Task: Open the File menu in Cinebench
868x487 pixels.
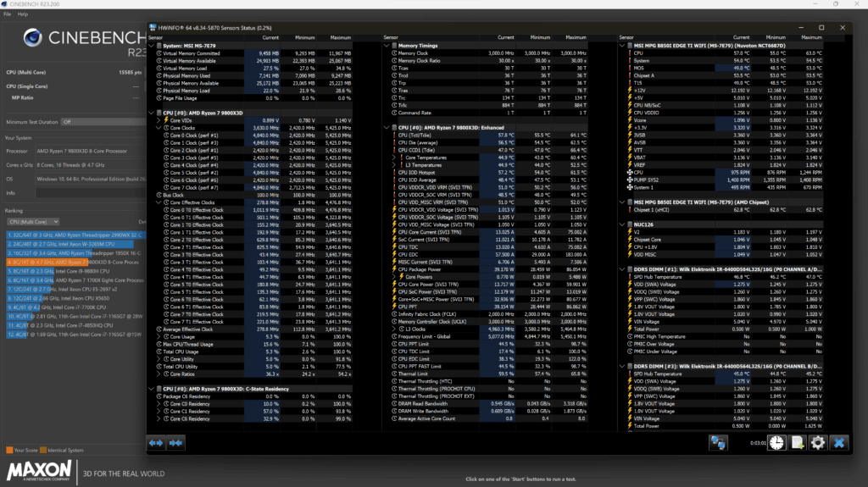Action: [x=7, y=14]
